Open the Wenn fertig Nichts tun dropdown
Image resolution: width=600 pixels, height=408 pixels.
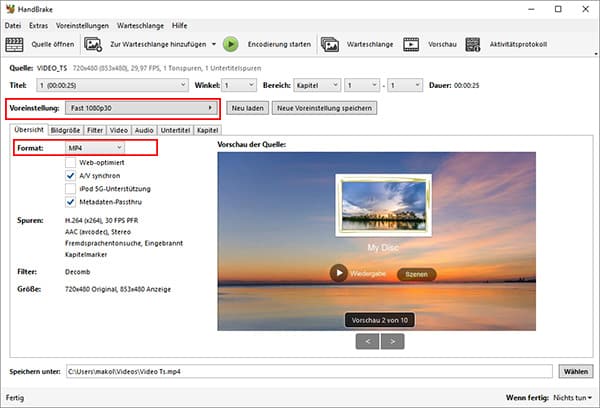click(572, 398)
